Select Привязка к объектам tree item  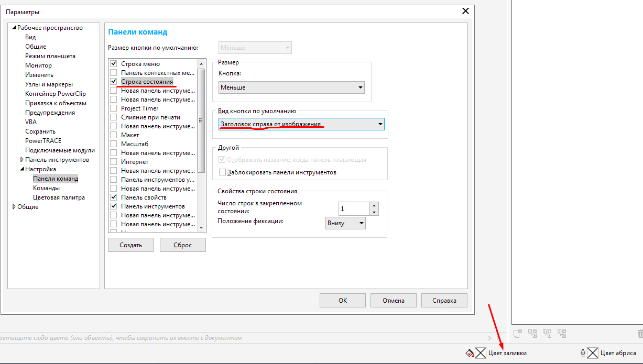(x=56, y=103)
